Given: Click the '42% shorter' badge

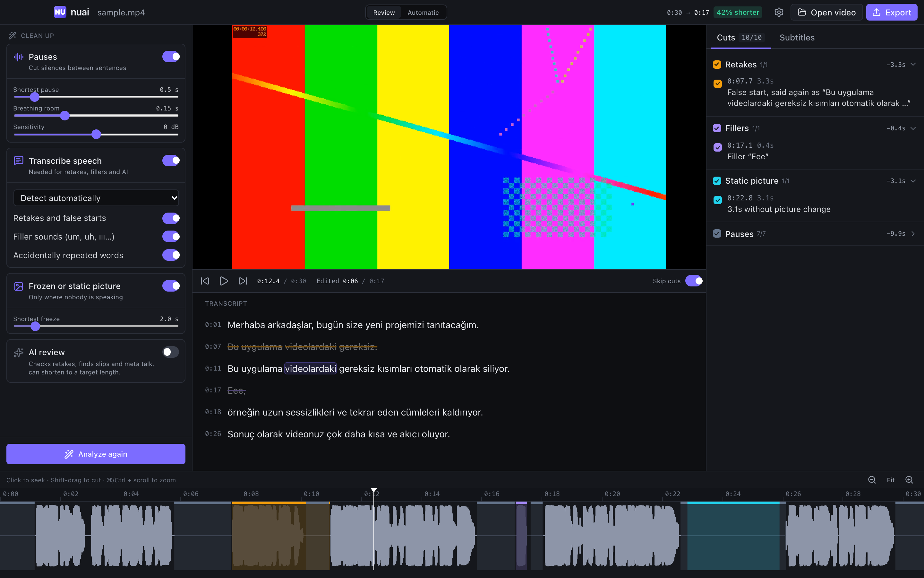Looking at the screenshot, I should 738,12.
